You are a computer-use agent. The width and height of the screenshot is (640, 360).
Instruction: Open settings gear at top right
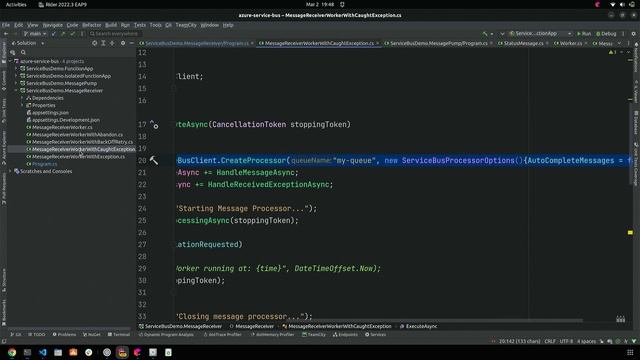633,34
